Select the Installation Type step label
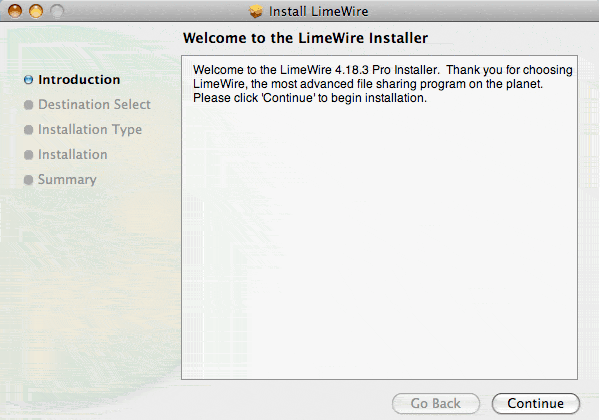 coord(90,130)
